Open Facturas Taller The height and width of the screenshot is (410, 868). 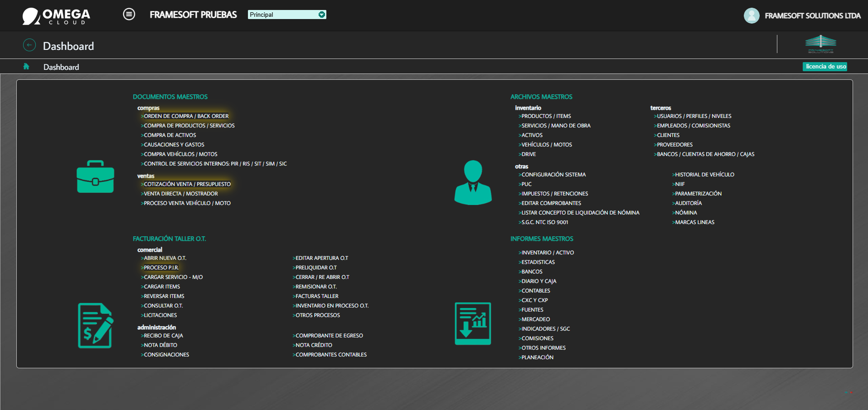(x=317, y=296)
